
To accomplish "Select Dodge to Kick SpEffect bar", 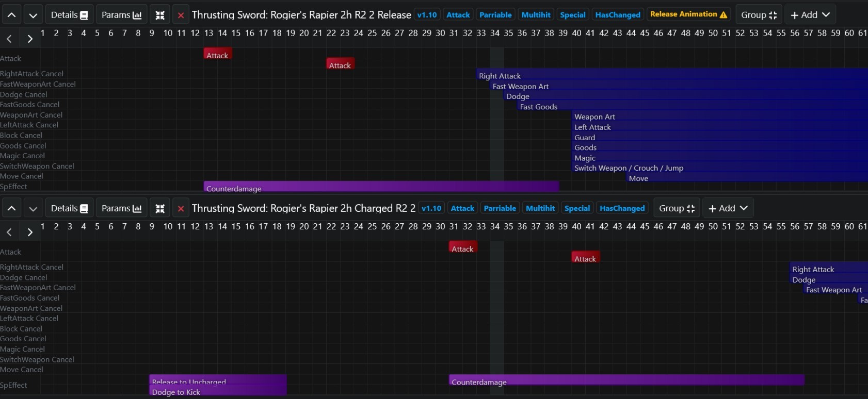I will [x=218, y=391].
